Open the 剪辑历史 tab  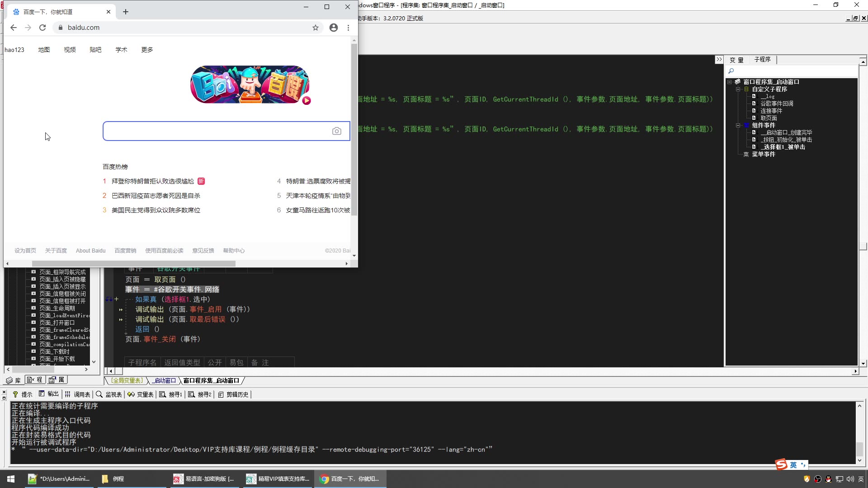[233, 394]
